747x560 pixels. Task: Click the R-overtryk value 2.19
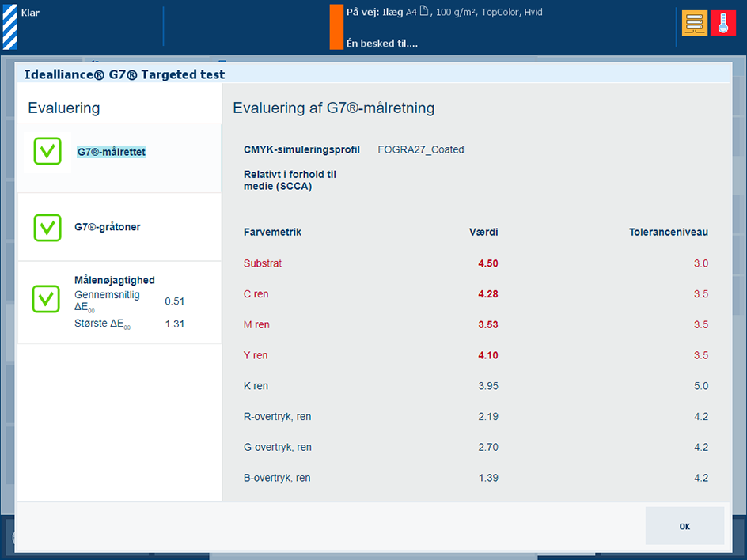coord(487,417)
